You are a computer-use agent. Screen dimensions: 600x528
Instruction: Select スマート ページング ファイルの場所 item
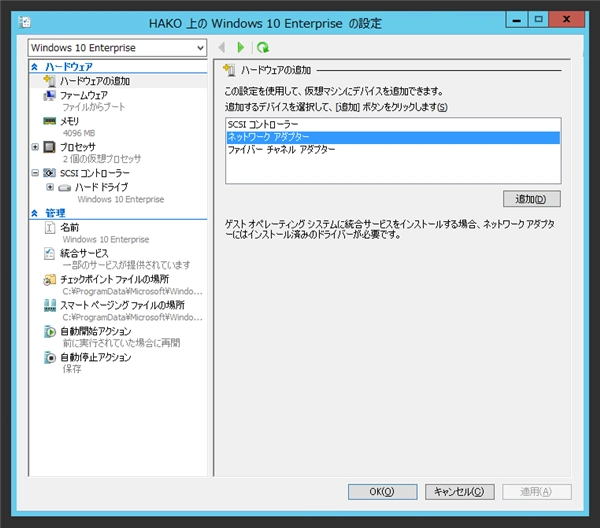122,305
